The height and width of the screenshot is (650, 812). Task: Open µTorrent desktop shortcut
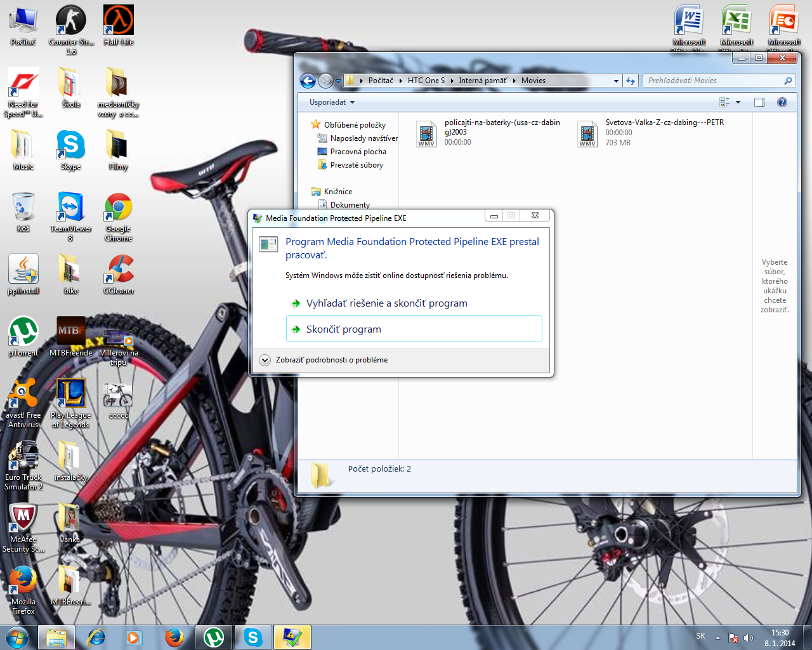pos(23,337)
